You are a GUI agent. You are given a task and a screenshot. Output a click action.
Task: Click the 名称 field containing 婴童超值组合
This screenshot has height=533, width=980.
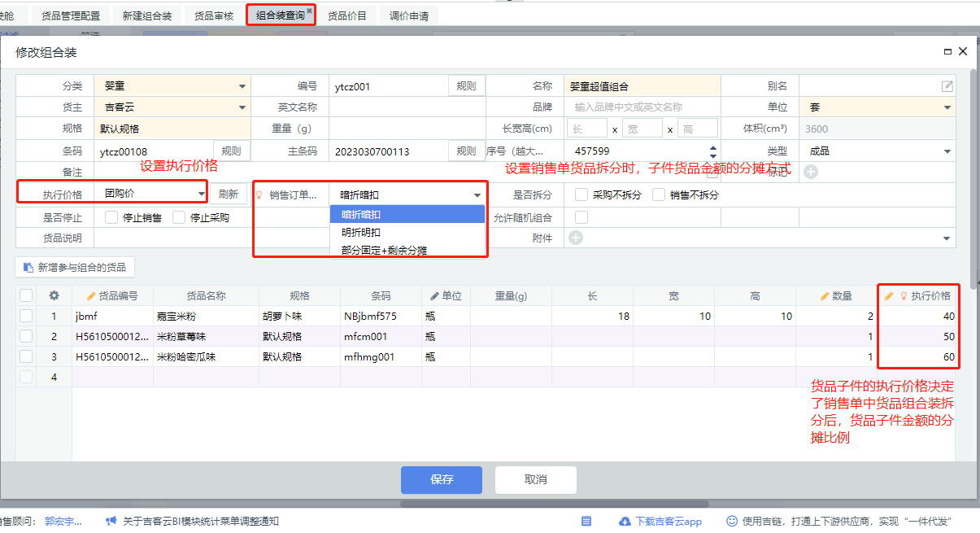(642, 86)
